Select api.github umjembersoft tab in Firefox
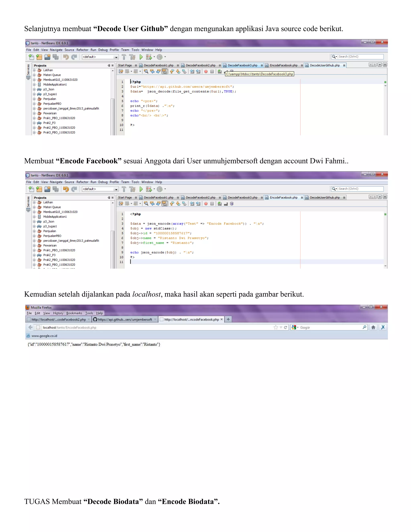This screenshot has width=411, height=532. [x=125, y=319]
